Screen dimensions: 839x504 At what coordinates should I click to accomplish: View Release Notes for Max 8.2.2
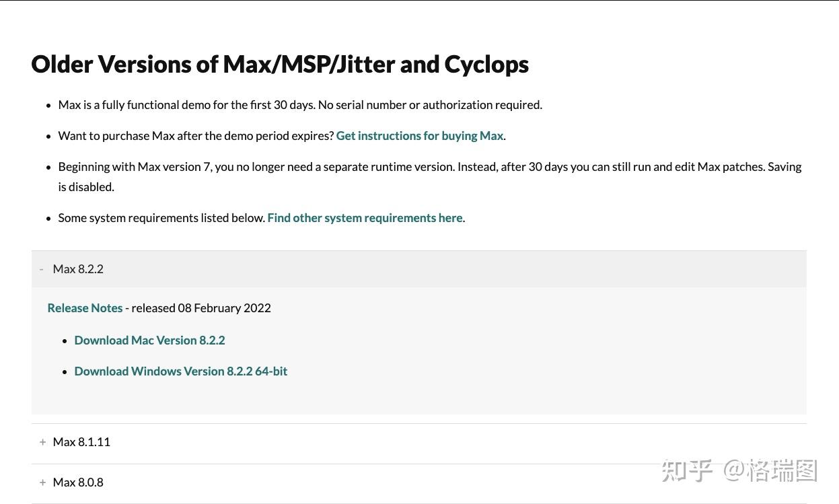click(x=85, y=308)
